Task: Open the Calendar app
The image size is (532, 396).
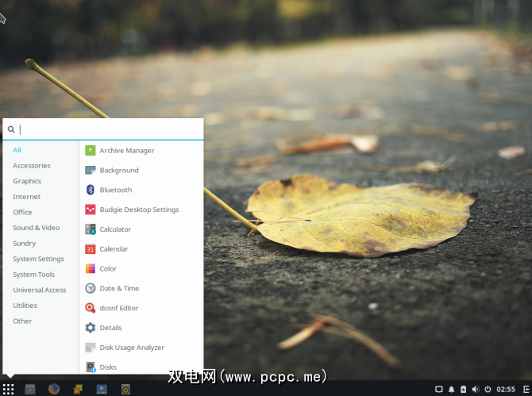Action: pos(113,249)
